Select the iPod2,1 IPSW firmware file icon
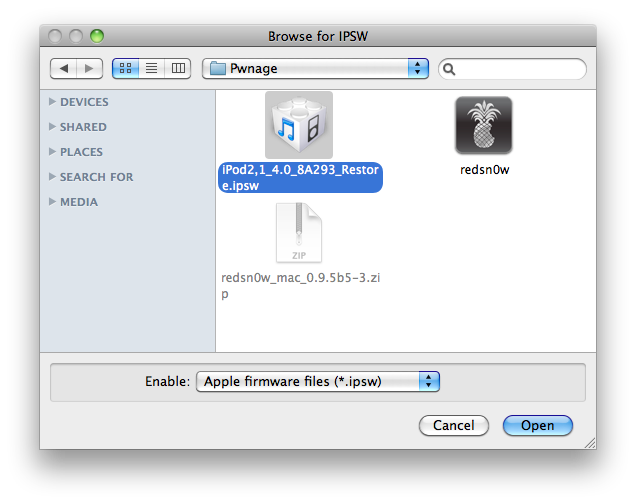This screenshot has height=504, width=636. pos(299,125)
